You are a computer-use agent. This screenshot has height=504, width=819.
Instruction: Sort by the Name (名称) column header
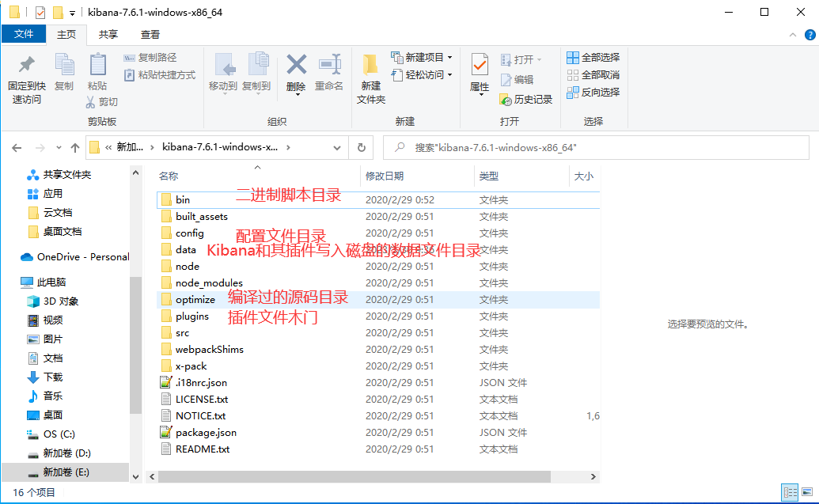(x=169, y=176)
